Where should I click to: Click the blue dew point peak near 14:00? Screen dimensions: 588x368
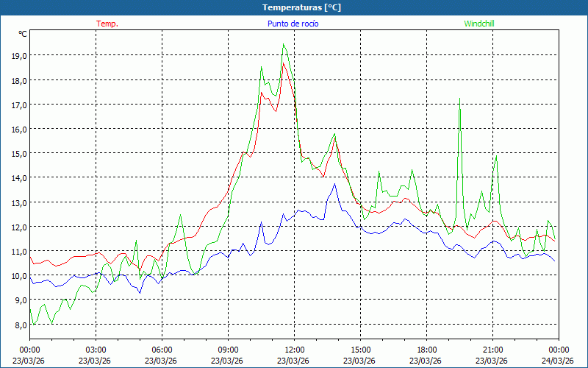pyautogui.click(x=335, y=185)
